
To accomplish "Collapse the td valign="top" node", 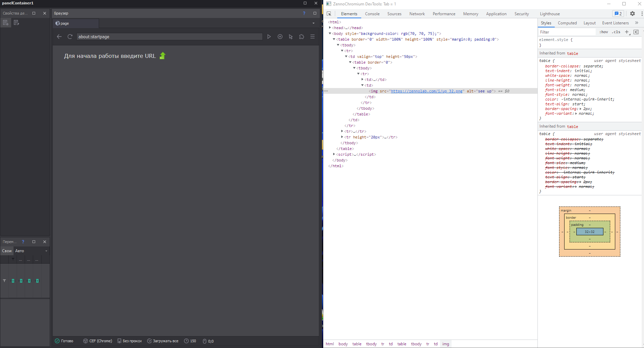I will (x=346, y=57).
